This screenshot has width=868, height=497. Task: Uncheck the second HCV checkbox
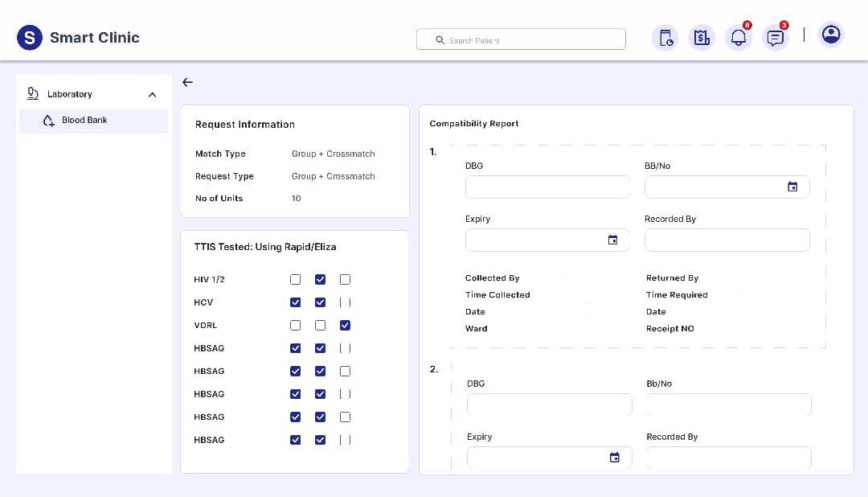[320, 302]
